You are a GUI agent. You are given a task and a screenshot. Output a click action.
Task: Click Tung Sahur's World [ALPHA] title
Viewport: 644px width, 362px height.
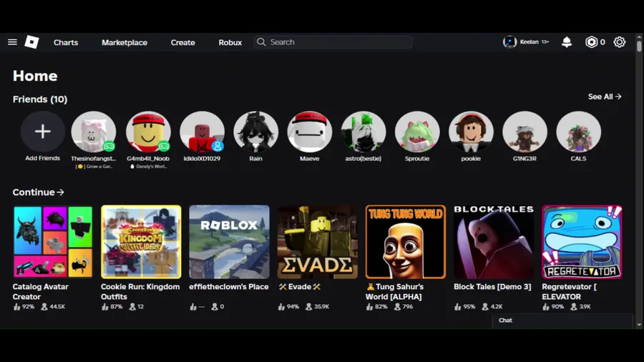pos(394,291)
